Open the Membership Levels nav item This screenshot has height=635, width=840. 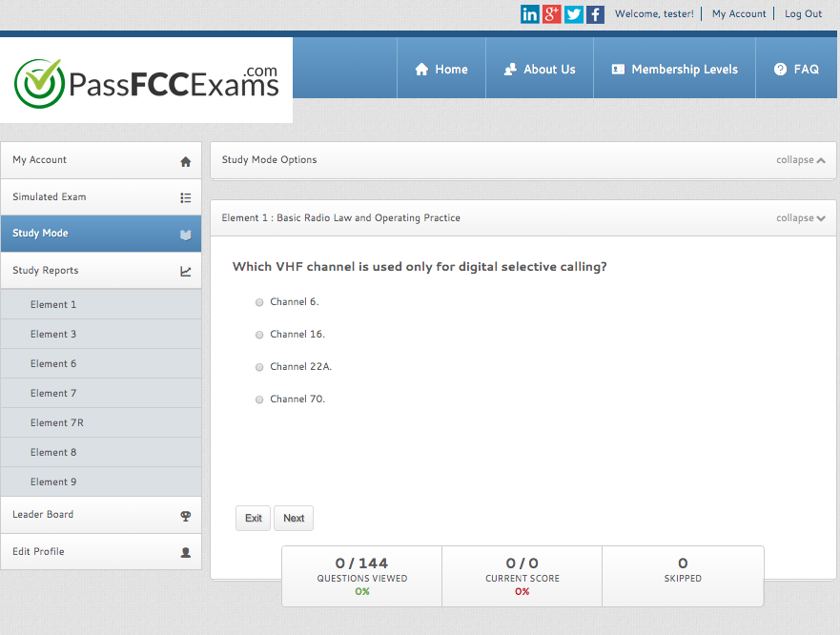point(674,70)
